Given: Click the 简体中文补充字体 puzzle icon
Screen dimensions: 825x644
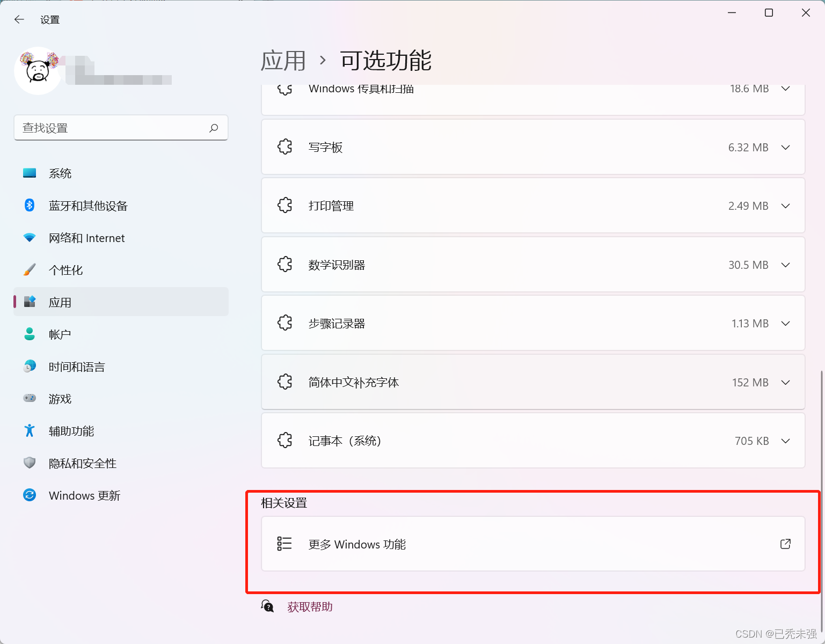Looking at the screenshot, I should (285, 382).
